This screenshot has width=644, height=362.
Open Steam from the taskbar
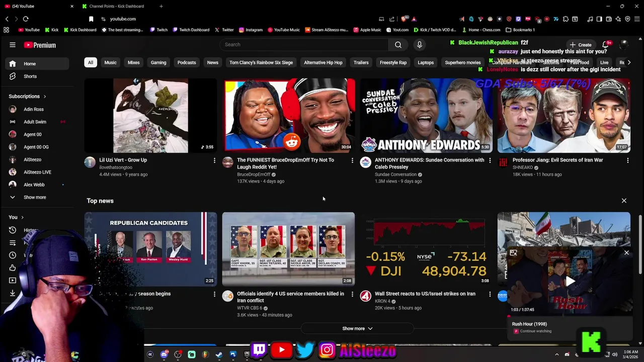click(219, 354)
